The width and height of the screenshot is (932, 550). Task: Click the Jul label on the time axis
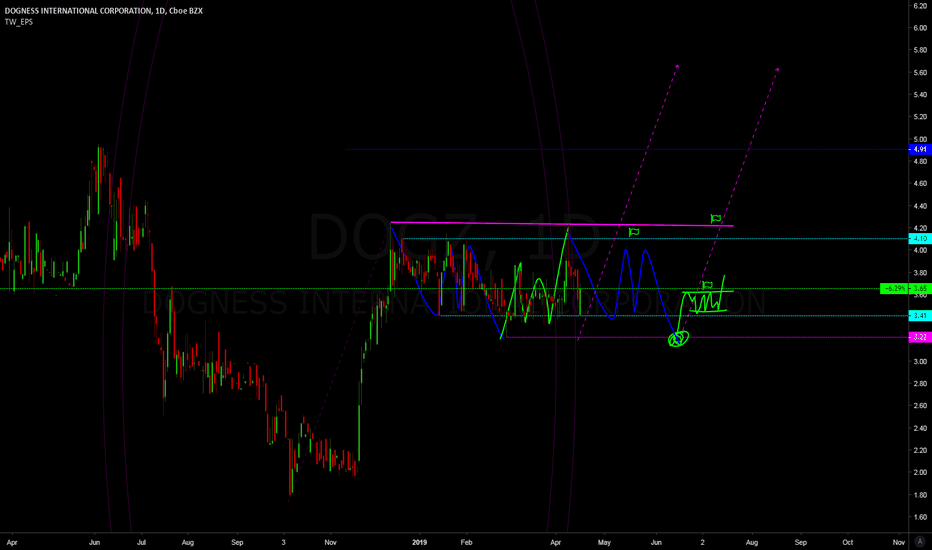pos(141,542)
